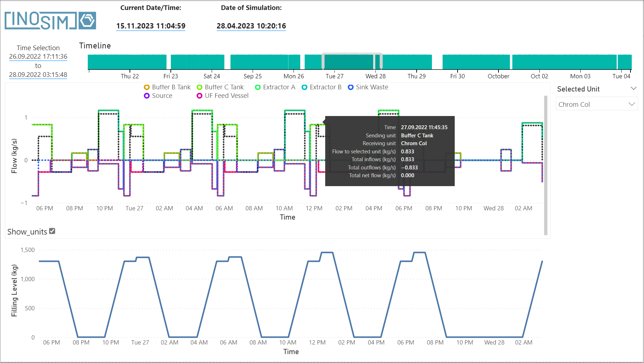644x363 pixels.
Task: Click the 28.04.2023 simulation date link
Action: (251, 26)
